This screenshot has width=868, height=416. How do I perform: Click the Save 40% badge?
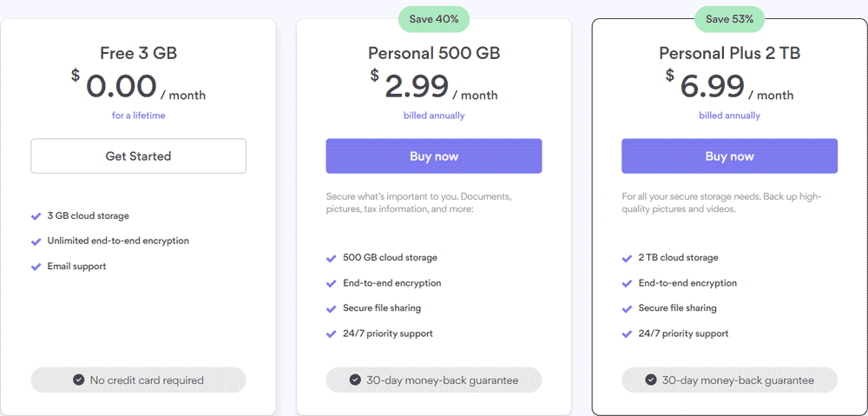[x=434, y=18]
